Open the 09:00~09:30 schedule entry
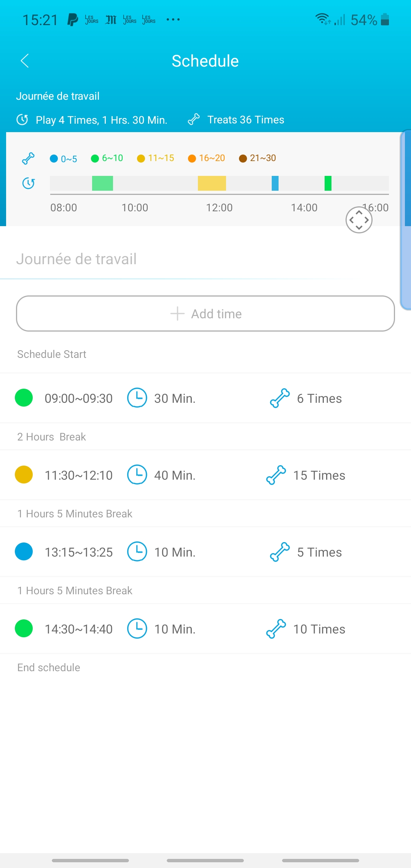Screen dimensions: 411x868 coord(205,398)
